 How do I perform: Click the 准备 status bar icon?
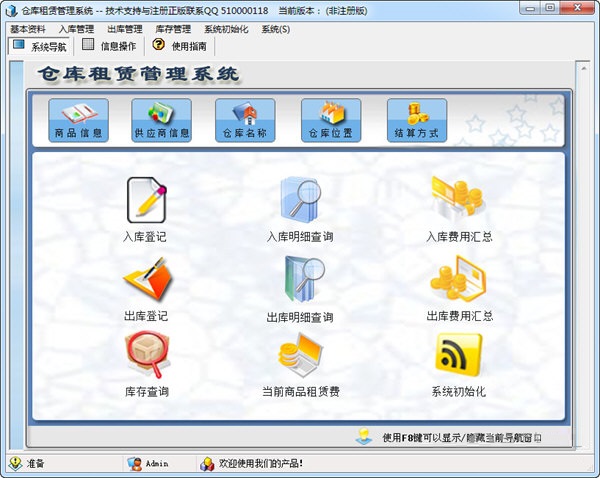[15, 463]
